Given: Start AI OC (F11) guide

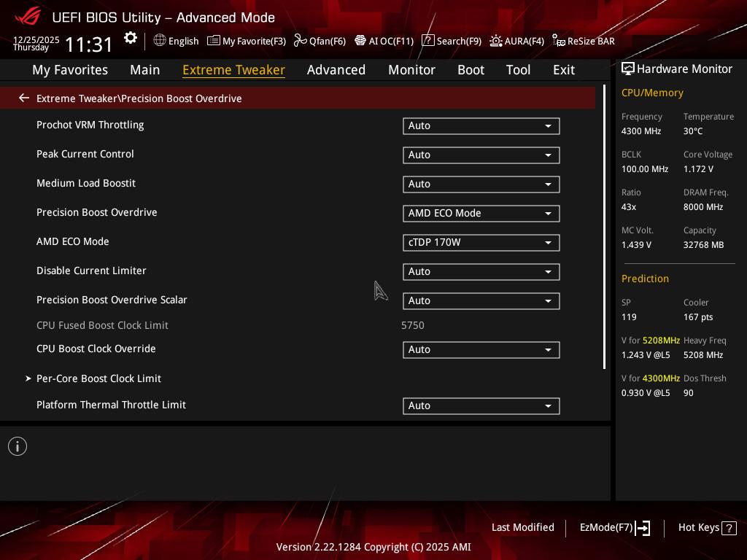Looking at the screenshot, I should [x=384, y=41].
